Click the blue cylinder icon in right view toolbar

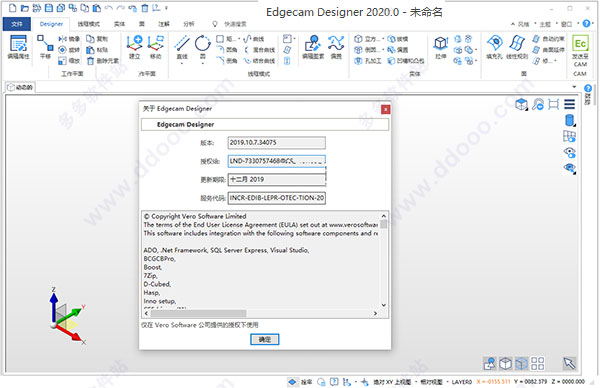pos(570,120)
